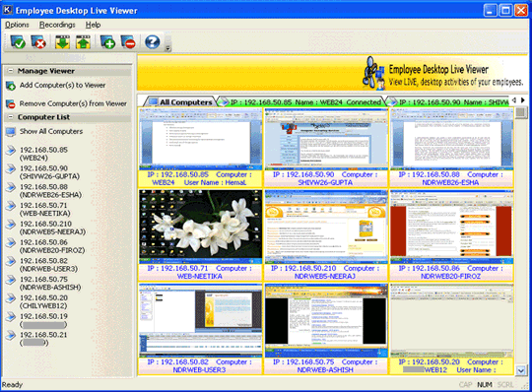532x392 pixels.
Task: Click the Show All Computers monitor icon
Action: 11,132
